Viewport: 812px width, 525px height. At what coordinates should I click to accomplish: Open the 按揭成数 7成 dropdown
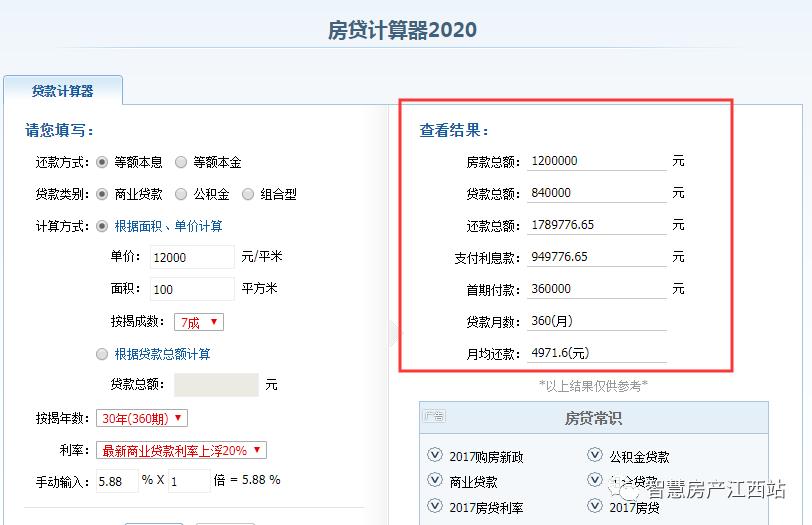[x=199, y=322]
